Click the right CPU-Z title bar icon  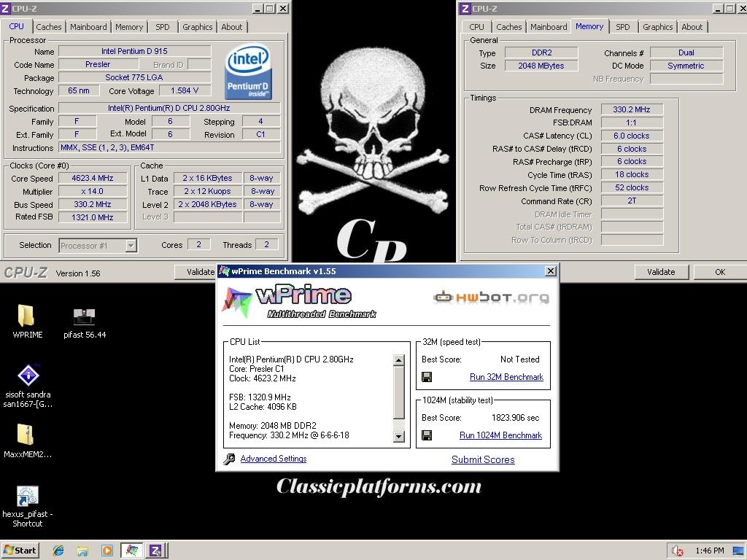pos(465,9)
